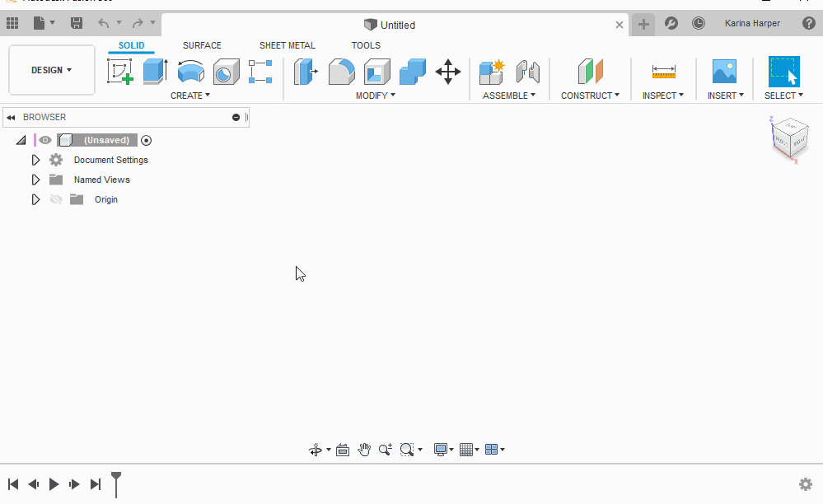Image resolution: width=823 pixels, height=504 pixels.
Task: Activate the Extrude tool
Action: point(155,72)
